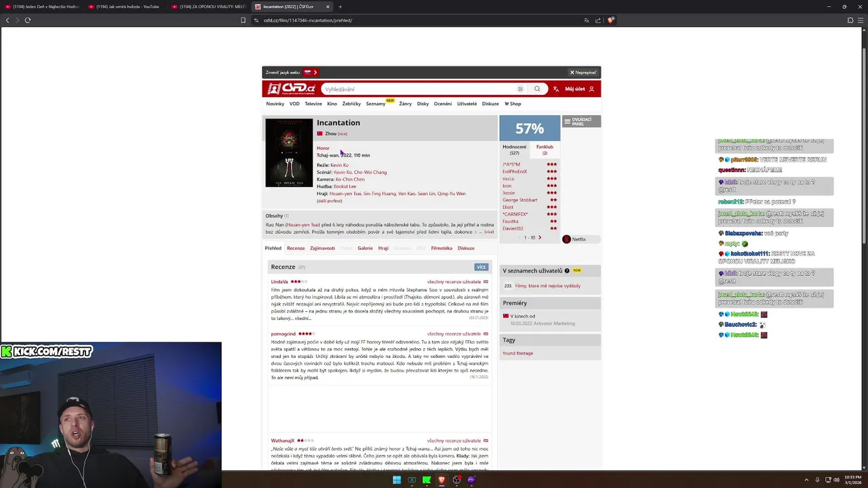868x488 pixels.
Task: Open the found footage tag
Action: click(x=517, y=353)
